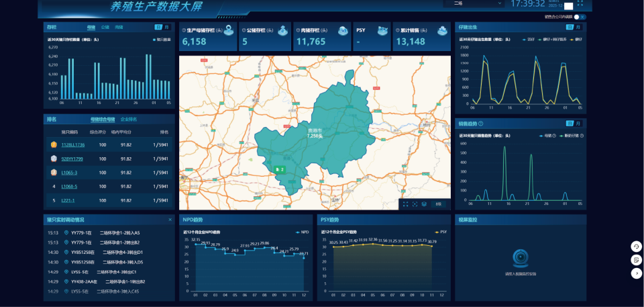This screenshot has height=307, width=644.
Task: Open the 二场 farm selector dropdown
Action: 473,3
